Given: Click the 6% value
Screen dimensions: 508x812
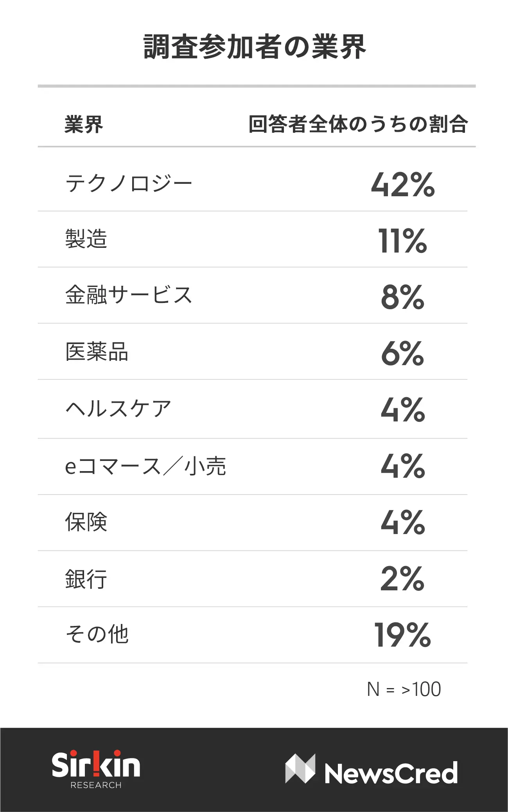Looking at the screenshot, I should point(403,353).
